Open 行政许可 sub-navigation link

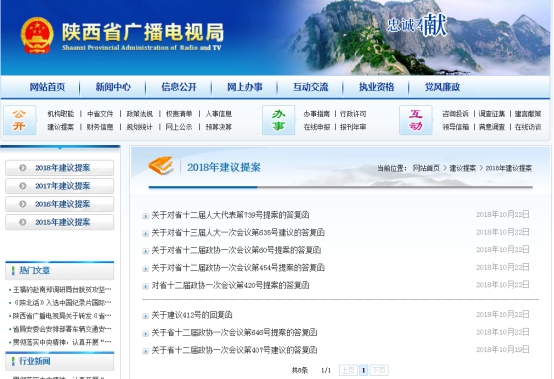(353, 114)
